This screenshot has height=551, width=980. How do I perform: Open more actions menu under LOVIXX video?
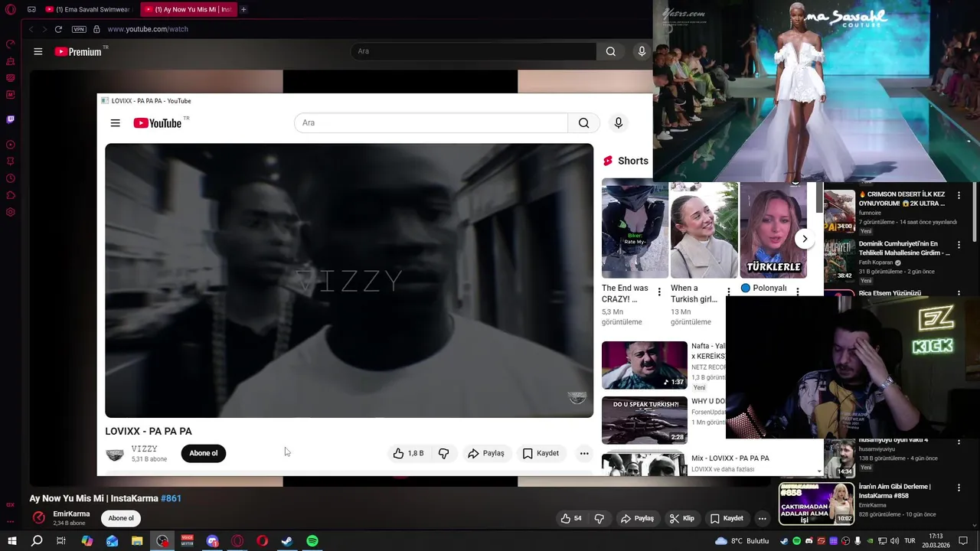coord(584,454)
